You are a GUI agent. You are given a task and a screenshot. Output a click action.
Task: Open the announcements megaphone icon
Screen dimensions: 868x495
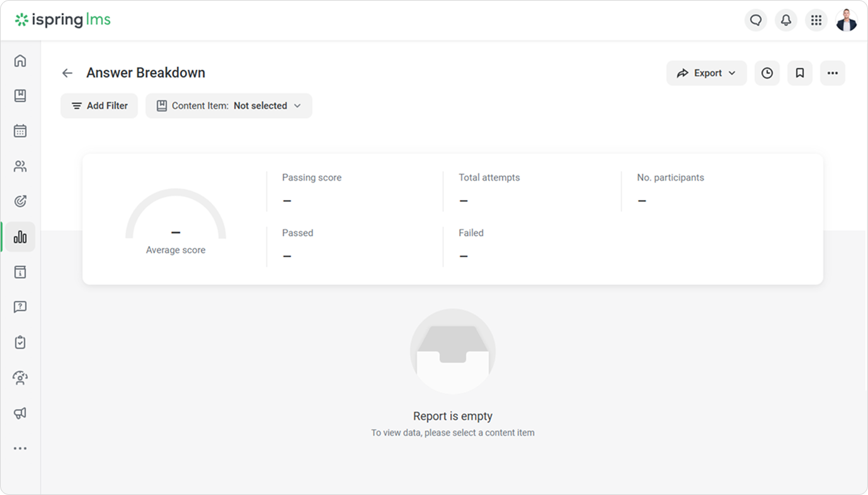[x=20, y=413]
